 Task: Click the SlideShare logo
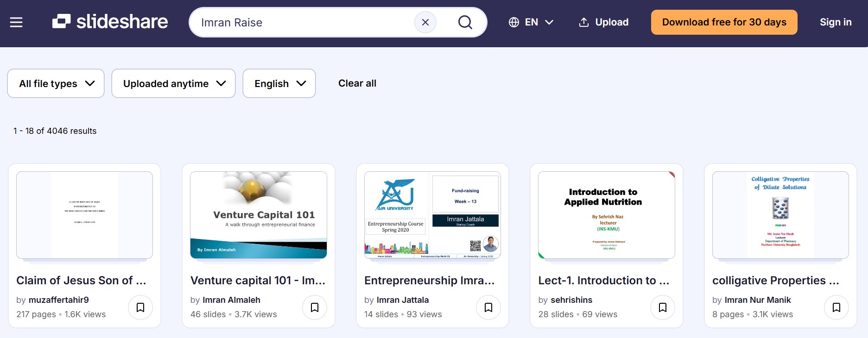(110, 22)
